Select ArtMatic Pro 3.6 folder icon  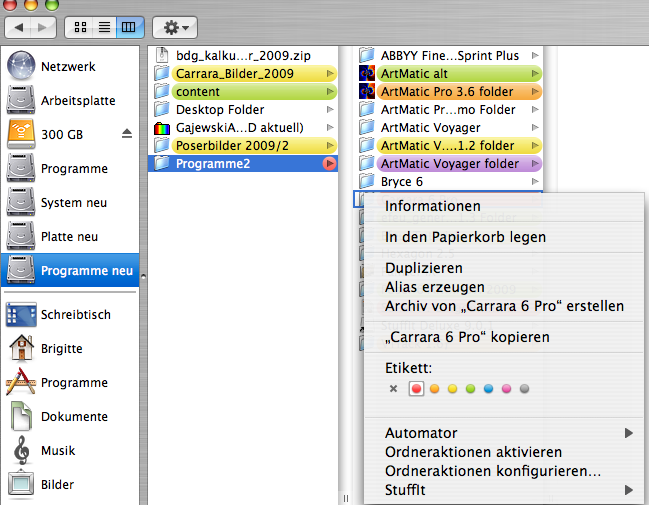[x=367, y=91]
